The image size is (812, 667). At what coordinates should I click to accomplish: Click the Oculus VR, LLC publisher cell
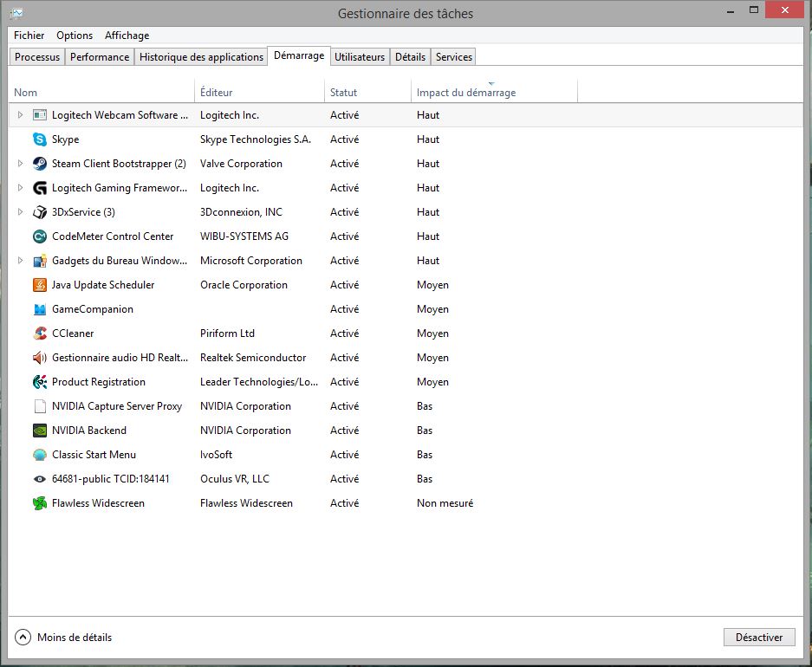(235, 479)
